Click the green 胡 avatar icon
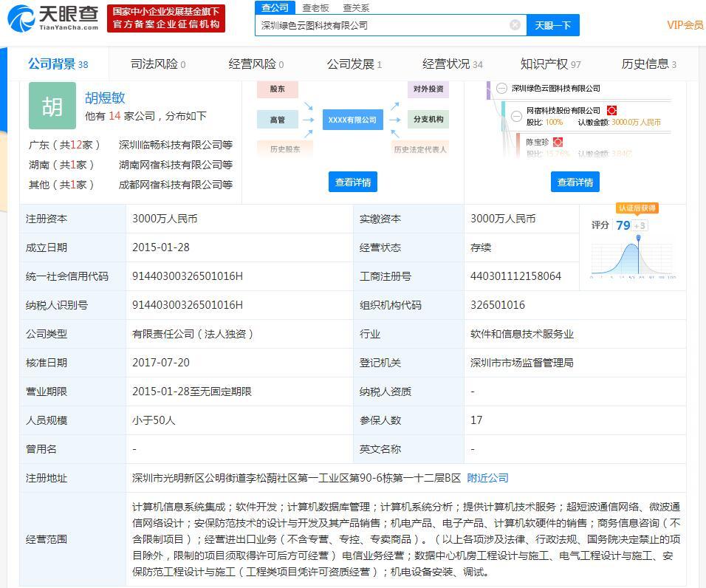 pyautogui.click(x=52, y=106)
